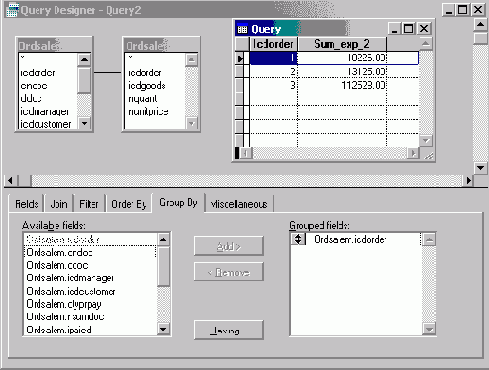Click the Query window grid icon
489x370 pixels.
tap(242, 29)
